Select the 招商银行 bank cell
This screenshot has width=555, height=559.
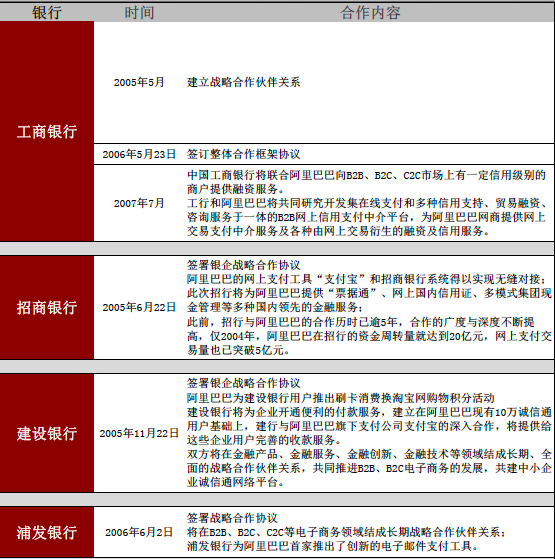47,307
